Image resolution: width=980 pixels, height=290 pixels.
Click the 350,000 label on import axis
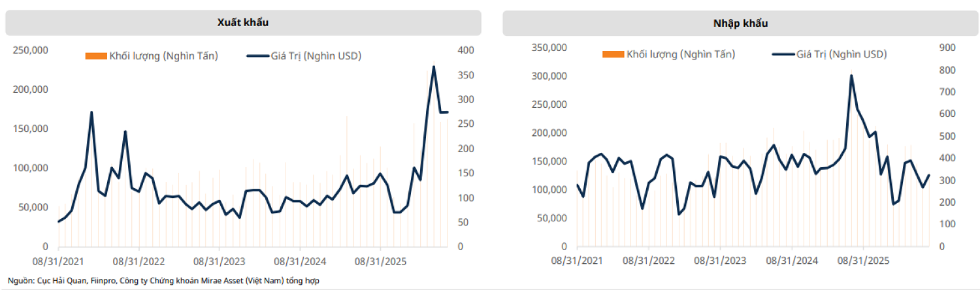coord(548,48)
